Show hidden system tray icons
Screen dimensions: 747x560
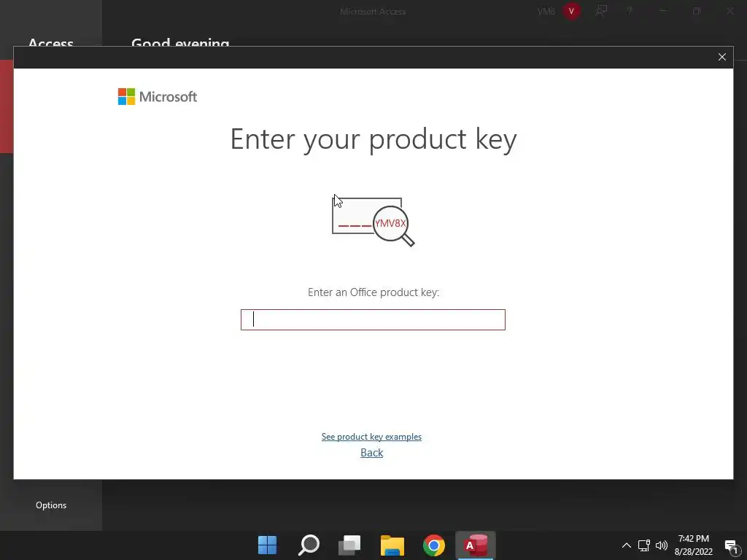[x=627, y=545]
